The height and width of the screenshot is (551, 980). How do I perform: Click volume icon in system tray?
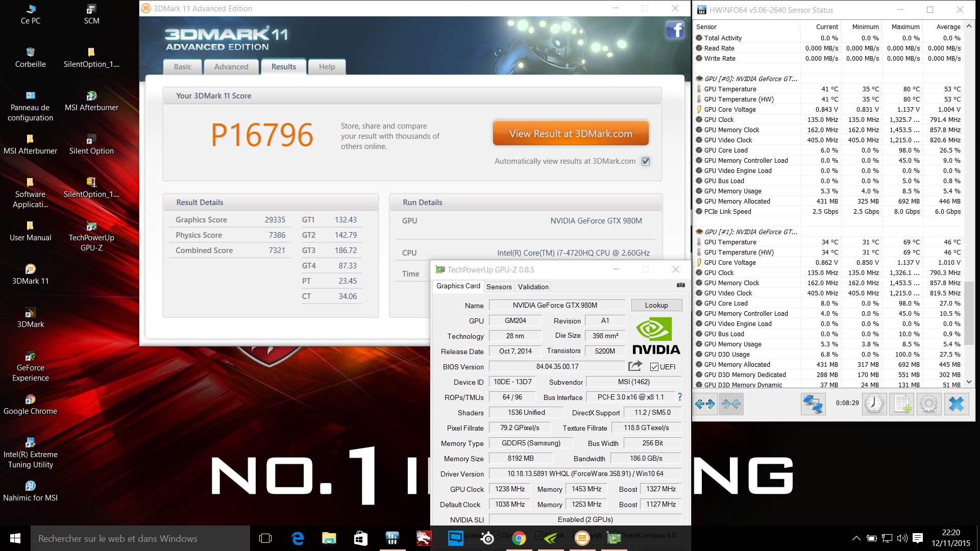[902, 538]
